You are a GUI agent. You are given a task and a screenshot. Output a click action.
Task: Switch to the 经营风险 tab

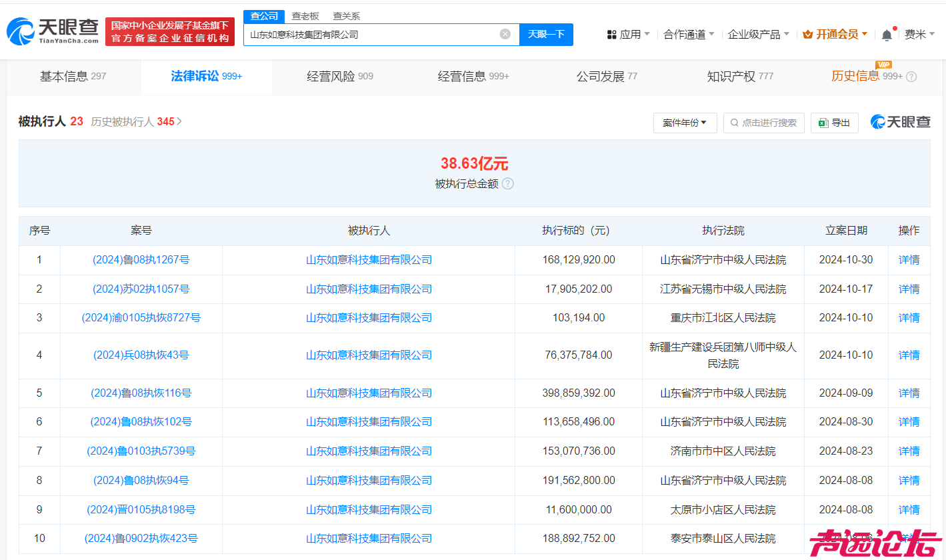[340, 77]
